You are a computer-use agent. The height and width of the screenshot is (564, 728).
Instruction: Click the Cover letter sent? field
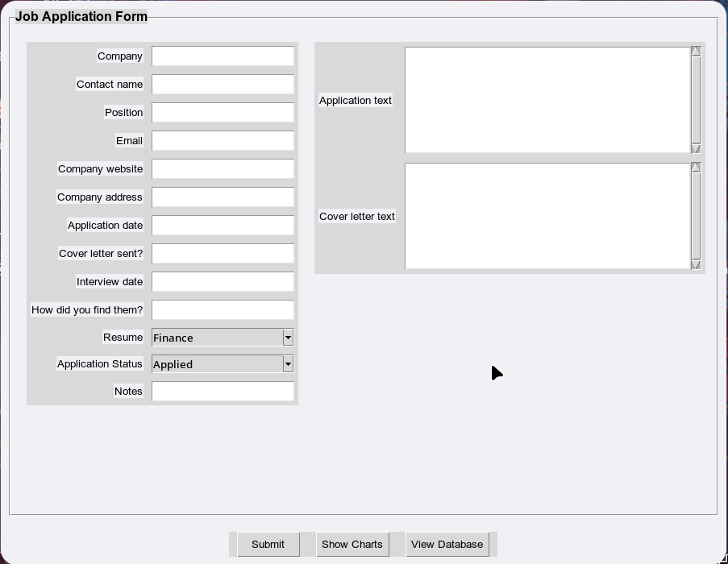tap(223, 254)
